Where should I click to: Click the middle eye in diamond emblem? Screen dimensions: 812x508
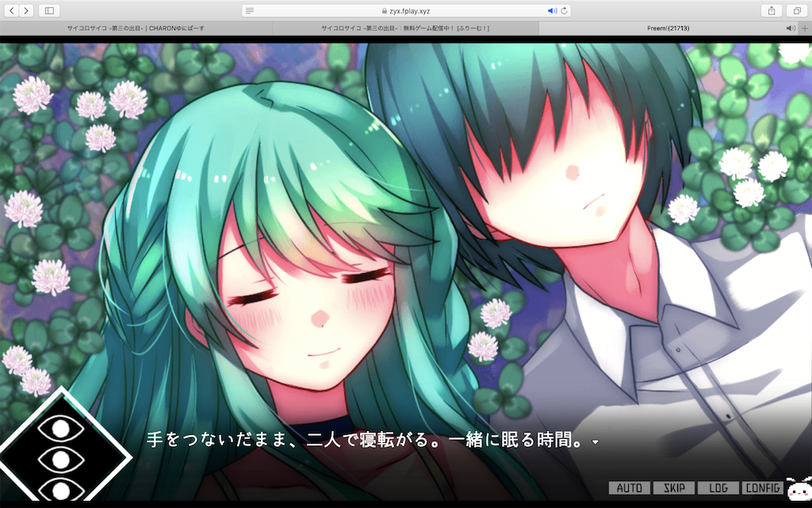click(x=60, y=460)
